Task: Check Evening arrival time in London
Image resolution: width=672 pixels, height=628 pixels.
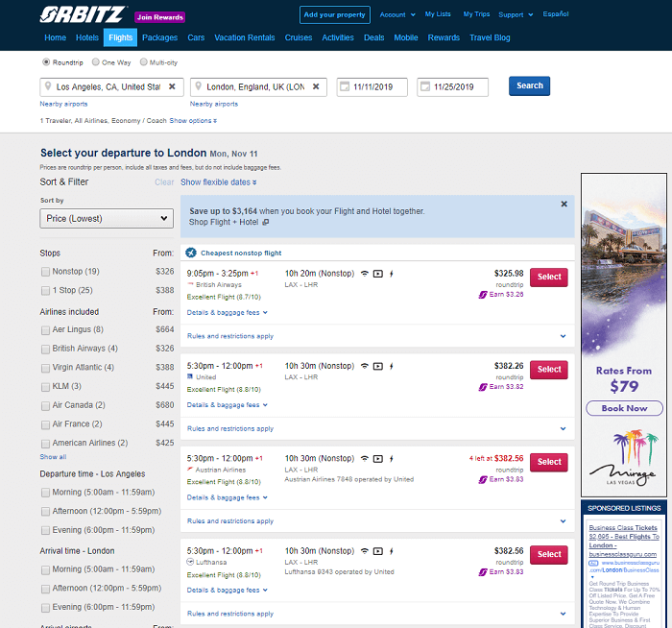Action: (x=45, y=608)
